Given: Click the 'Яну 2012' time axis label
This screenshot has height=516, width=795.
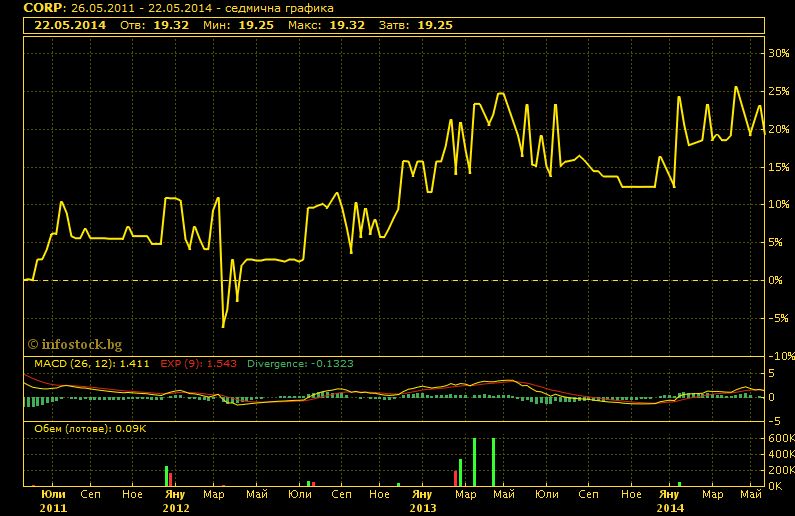Looking at the screenshot, I should coord(175,501).
